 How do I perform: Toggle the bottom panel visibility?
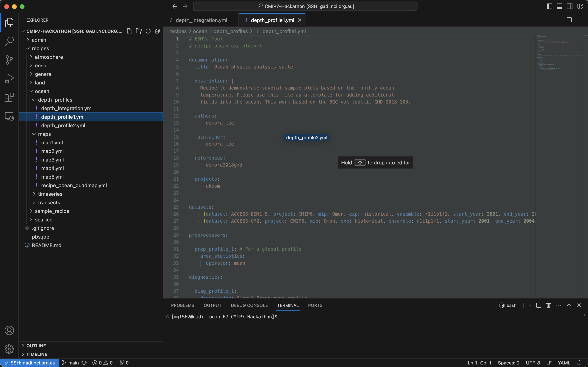(560, 6)
